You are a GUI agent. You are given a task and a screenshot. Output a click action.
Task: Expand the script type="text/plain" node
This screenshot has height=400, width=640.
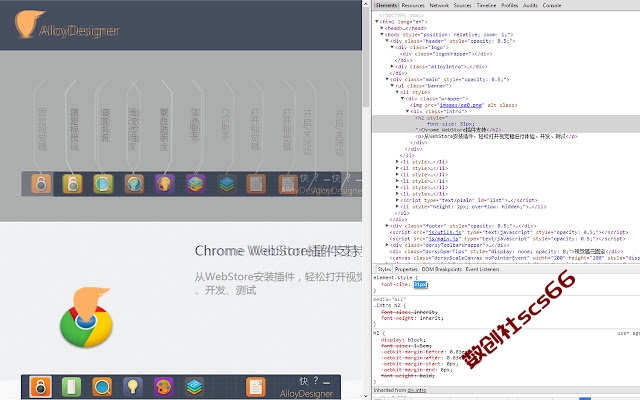(397, 200)
